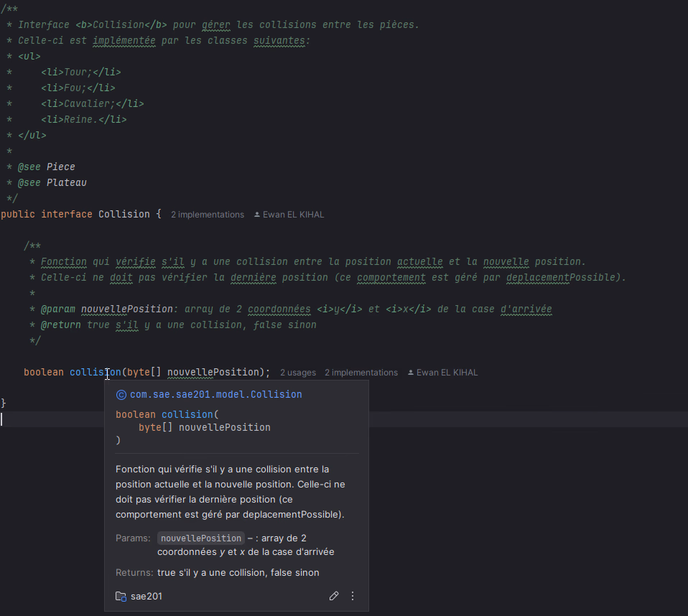Image resolution: width=688 pixels, height=616 pixels.
Task: Click Ewan EL KIHAL author hint on interface
Action: tap(294, 215)
